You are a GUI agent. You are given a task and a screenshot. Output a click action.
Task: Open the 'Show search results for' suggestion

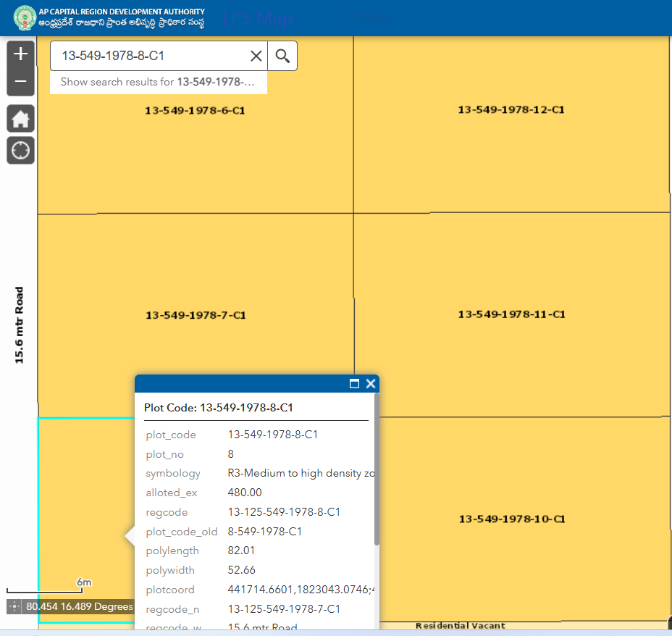158,82
